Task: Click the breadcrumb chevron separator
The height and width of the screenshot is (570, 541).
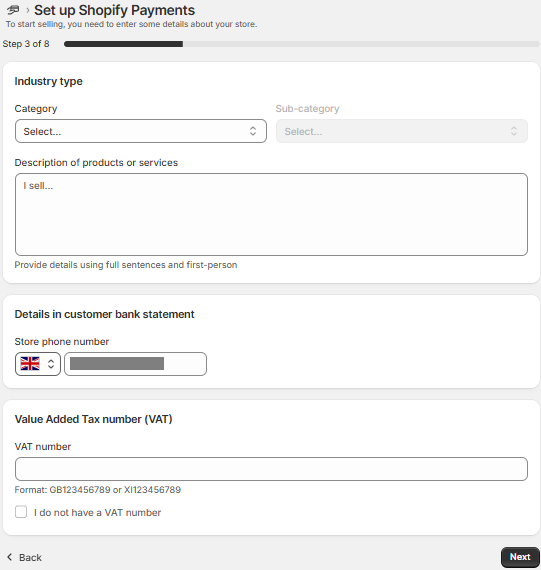Action: point(28,11)
